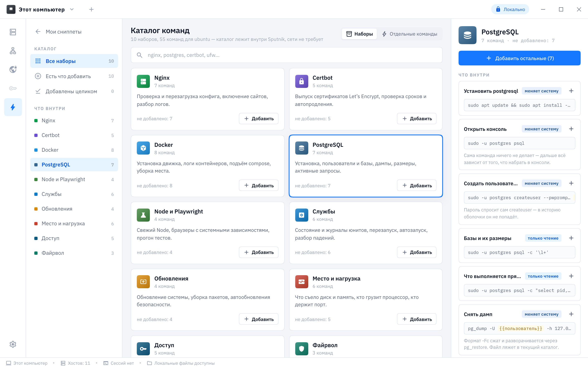The width and height of the screenshot is (588, 368).
Task: Add the Обновления set
Action: point(258,319)
